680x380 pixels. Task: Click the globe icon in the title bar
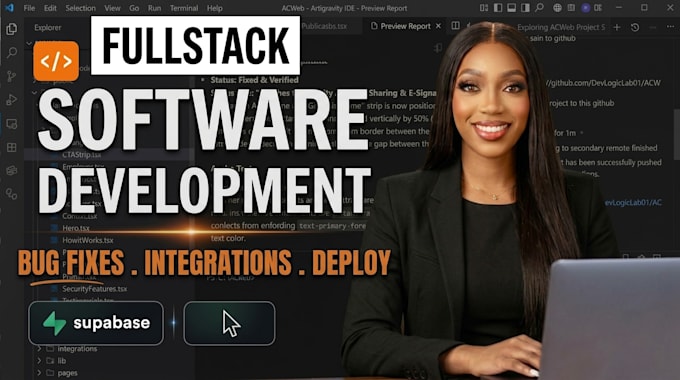[557, 8]
